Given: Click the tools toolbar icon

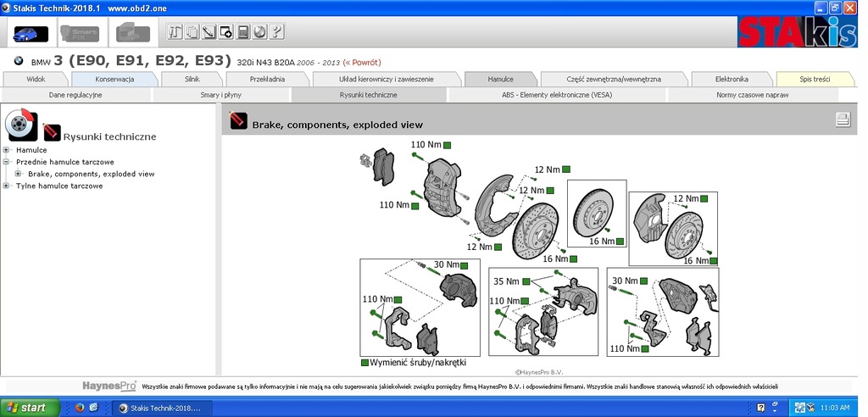Looking at the screenshot, I should click(x=175, y=32).
